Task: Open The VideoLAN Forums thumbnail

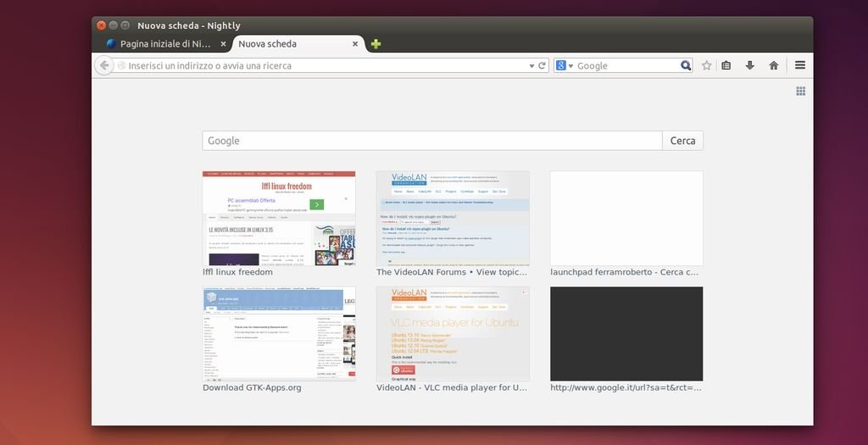Action: pyautogui.click(x=453, y=218)
